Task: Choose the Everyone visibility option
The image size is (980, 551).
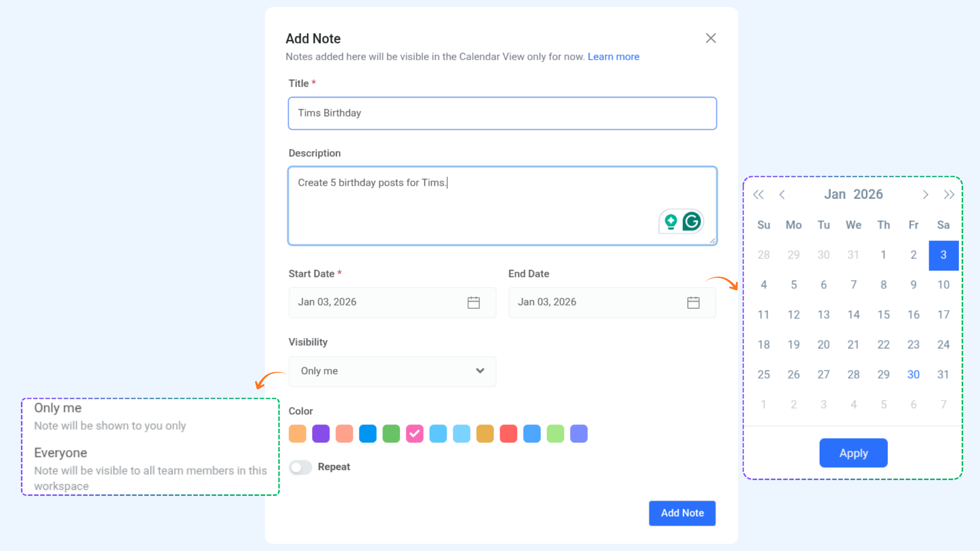Action: coord(61,453)
